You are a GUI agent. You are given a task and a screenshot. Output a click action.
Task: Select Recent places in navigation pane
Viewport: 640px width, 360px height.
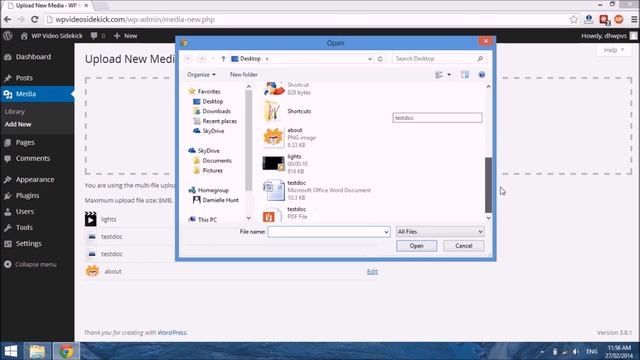point(215,121)
